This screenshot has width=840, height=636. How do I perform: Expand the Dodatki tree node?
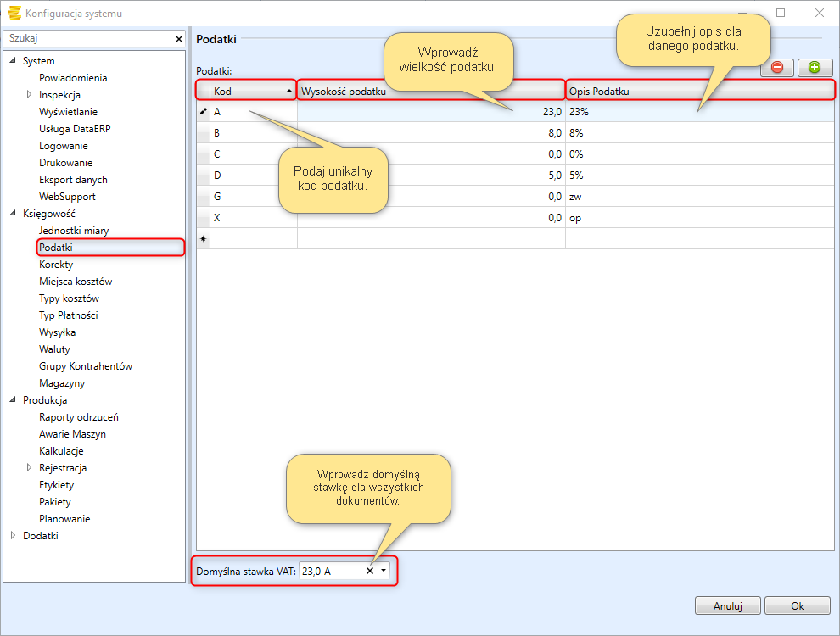pyautogui.click(x=13, y=536)
